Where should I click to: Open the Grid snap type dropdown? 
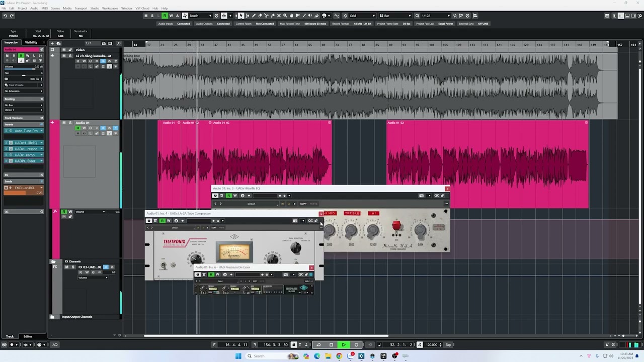tap(362, 16)
